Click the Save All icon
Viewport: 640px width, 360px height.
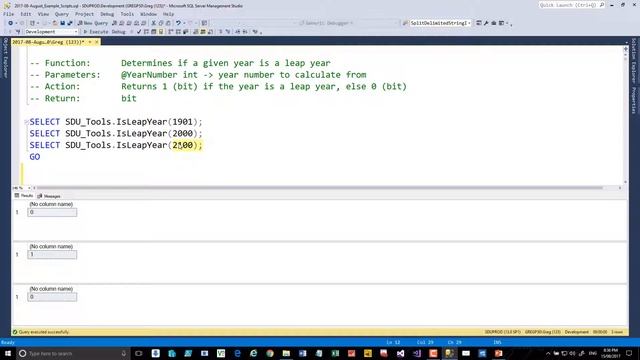pyautogui.click(x=70, y=23)
